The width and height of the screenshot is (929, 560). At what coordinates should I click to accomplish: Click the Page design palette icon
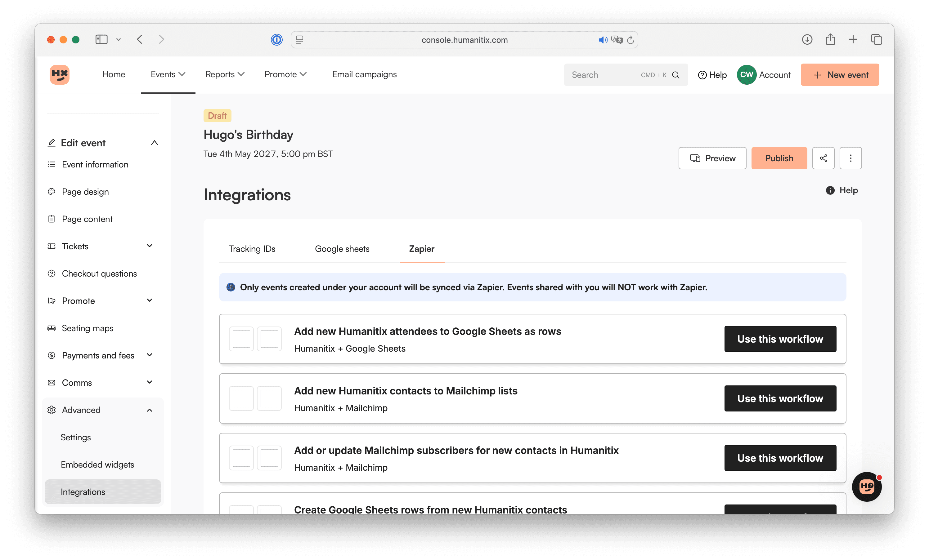tap(52, 191)
